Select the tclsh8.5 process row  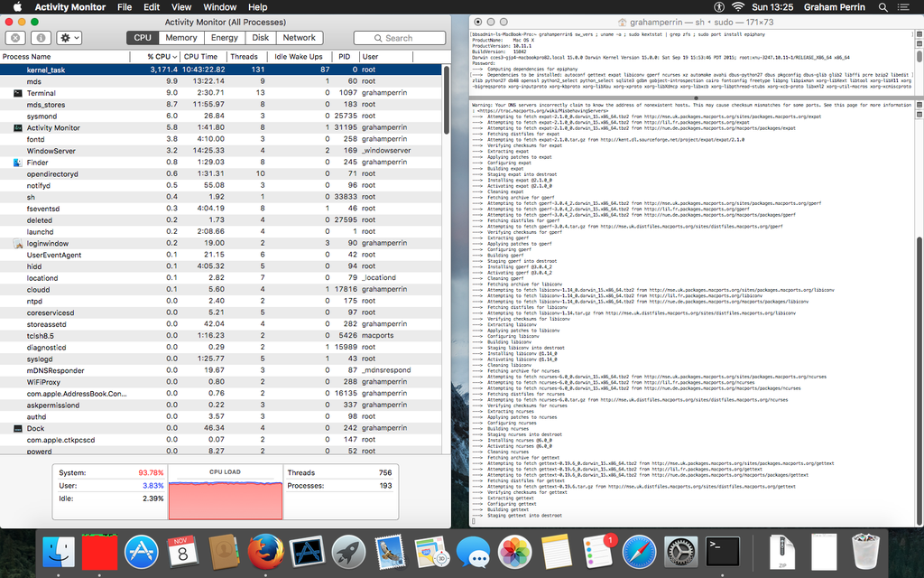(220, 336)
